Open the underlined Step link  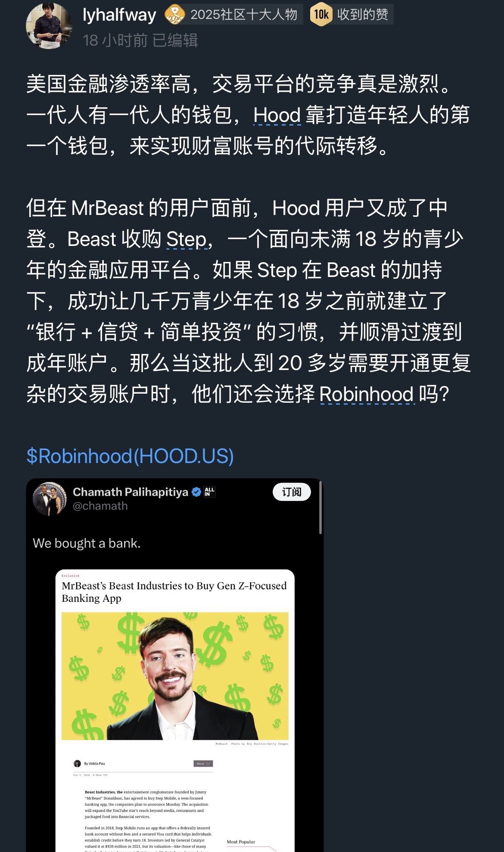(187, 239)
